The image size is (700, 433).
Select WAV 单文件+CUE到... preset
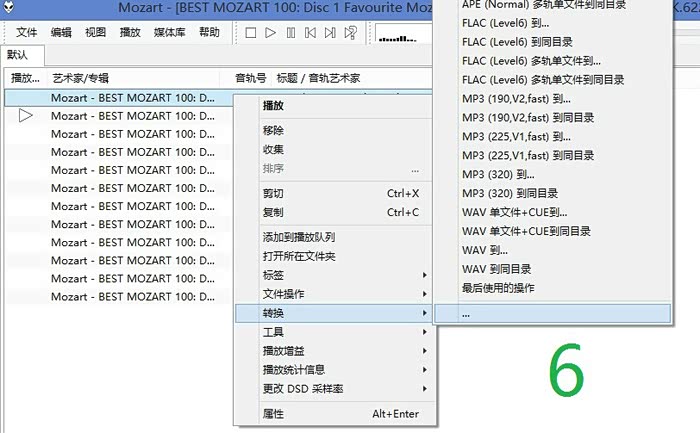point(553,212)
